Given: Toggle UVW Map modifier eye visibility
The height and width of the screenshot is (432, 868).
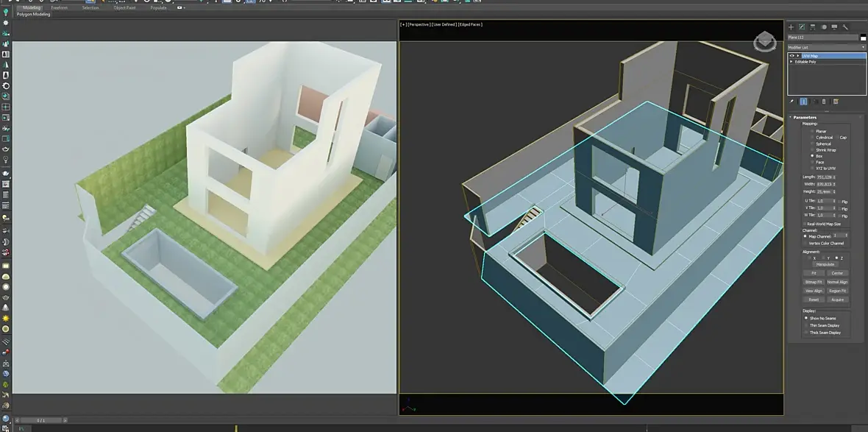Looking at the screenshot, I should (791, 56).
